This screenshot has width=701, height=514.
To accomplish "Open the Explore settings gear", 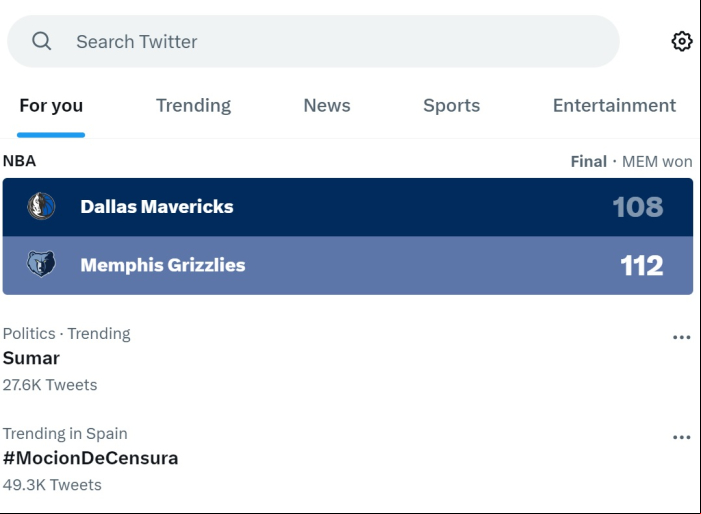I will (x=682, y=42).
